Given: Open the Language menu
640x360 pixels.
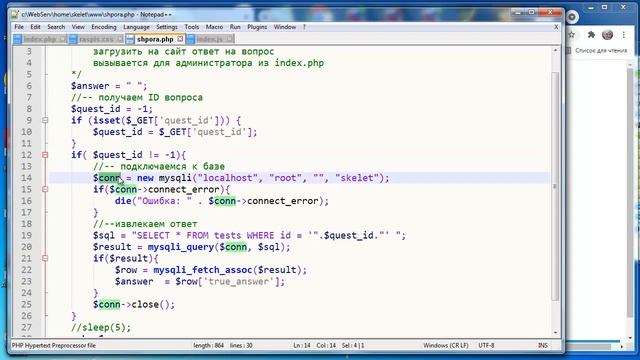Looking at the screenshot, I should (x=136, y=27).
